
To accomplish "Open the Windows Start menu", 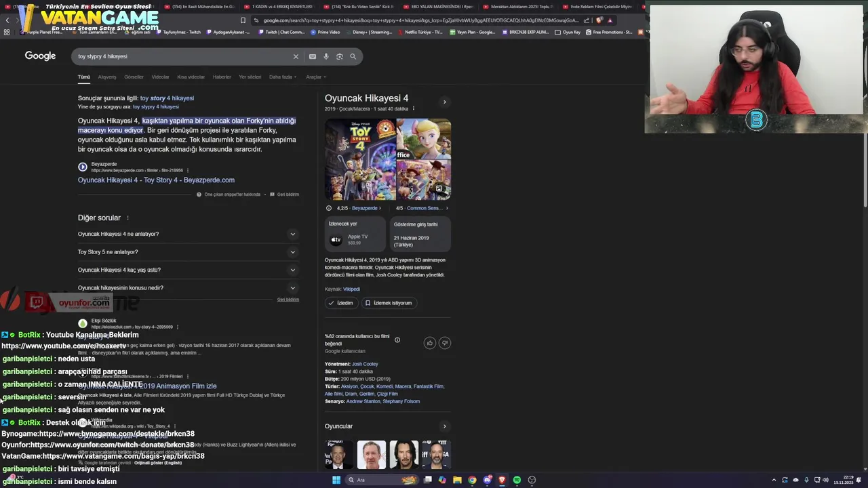I will tap(336, 480).
